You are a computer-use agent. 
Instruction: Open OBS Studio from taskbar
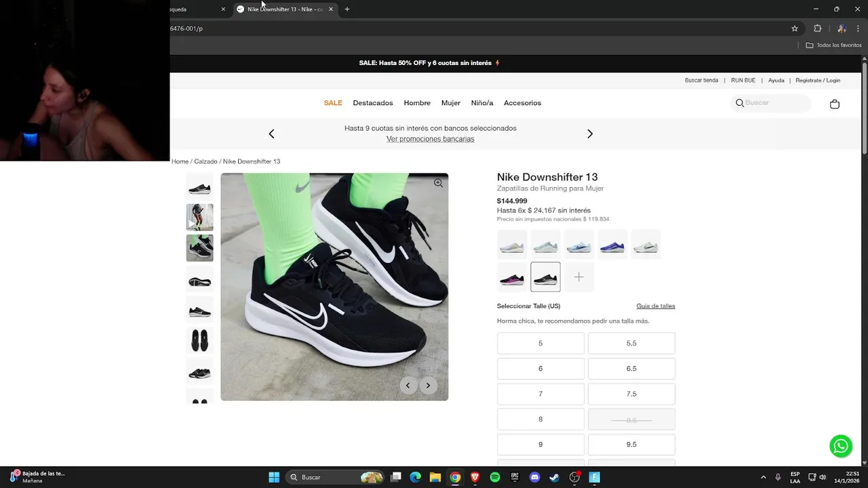tap(574, 477)
